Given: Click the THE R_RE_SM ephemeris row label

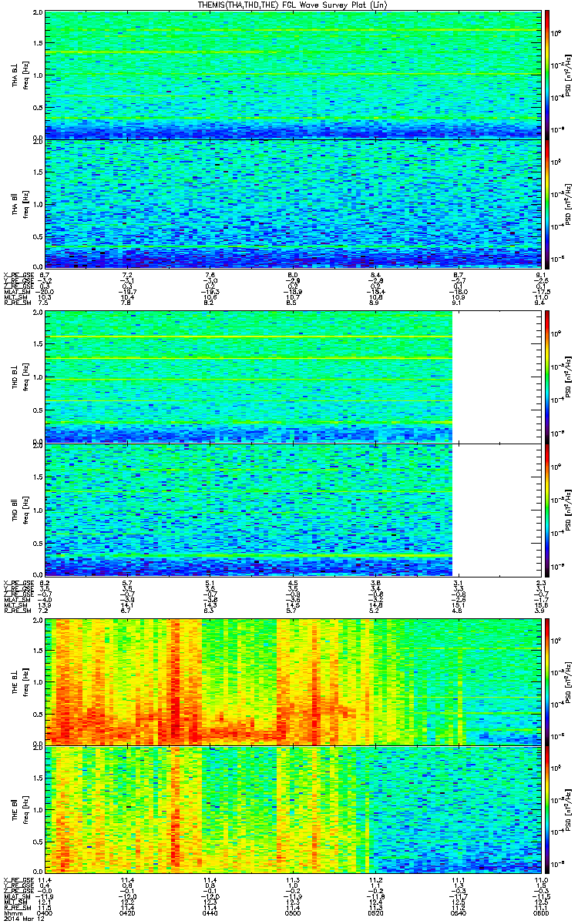Looking at the screenshot, I should (18, 908).
